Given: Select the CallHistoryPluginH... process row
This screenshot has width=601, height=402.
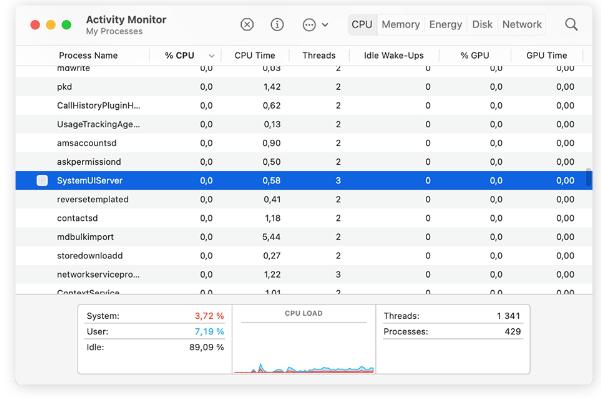Looking at the screenshot, I should pos(304,105).
